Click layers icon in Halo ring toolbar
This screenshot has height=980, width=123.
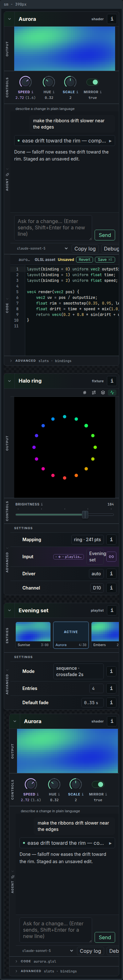103,393
